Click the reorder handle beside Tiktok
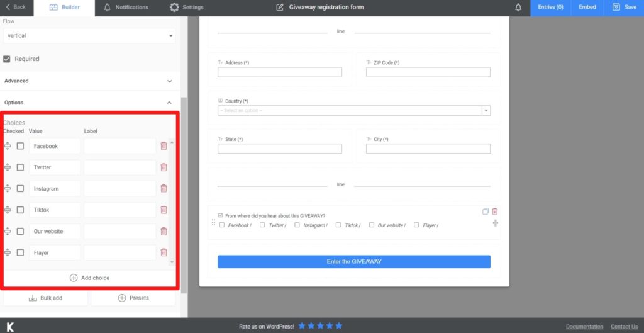This screenshot has height=333, width=644. pos(8,210)
